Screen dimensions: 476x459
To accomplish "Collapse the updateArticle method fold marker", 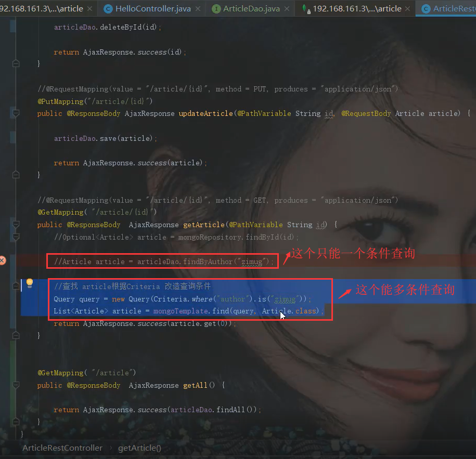I will point(16,113).
